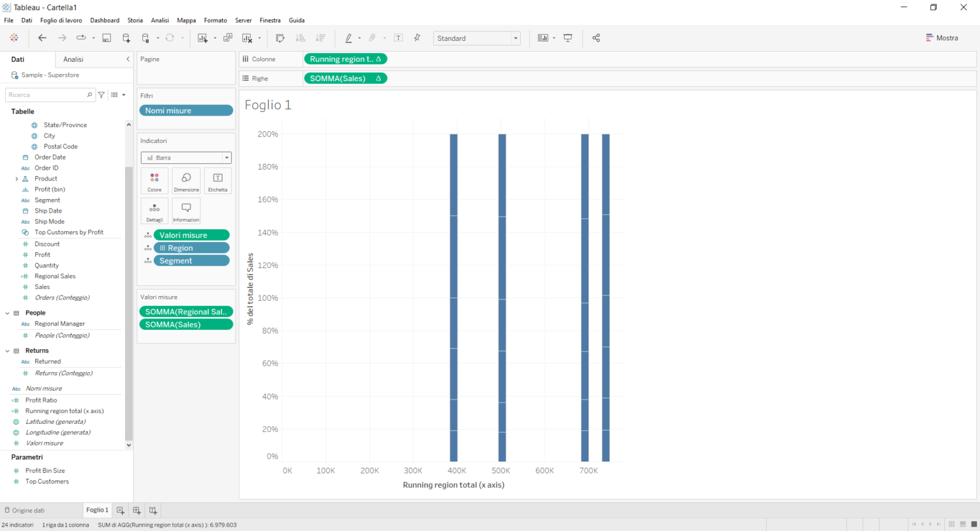Sort the view in descending order

point(320,38)
